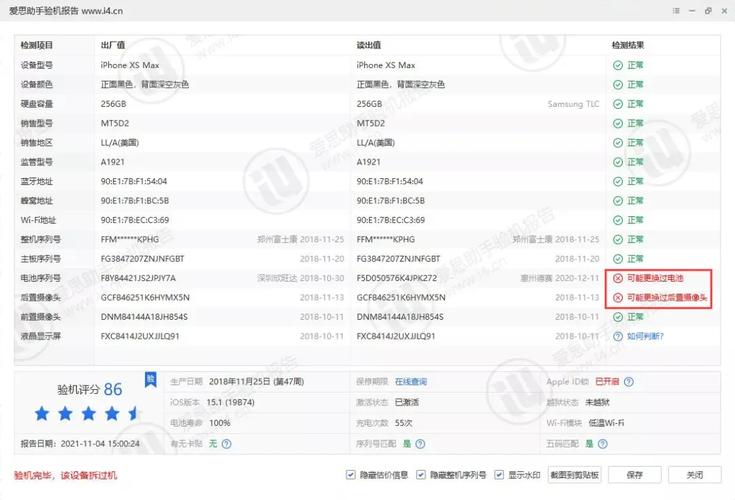Click the 截图到剪贴板 button
This screenshot has width=735, height=500.
574,475
